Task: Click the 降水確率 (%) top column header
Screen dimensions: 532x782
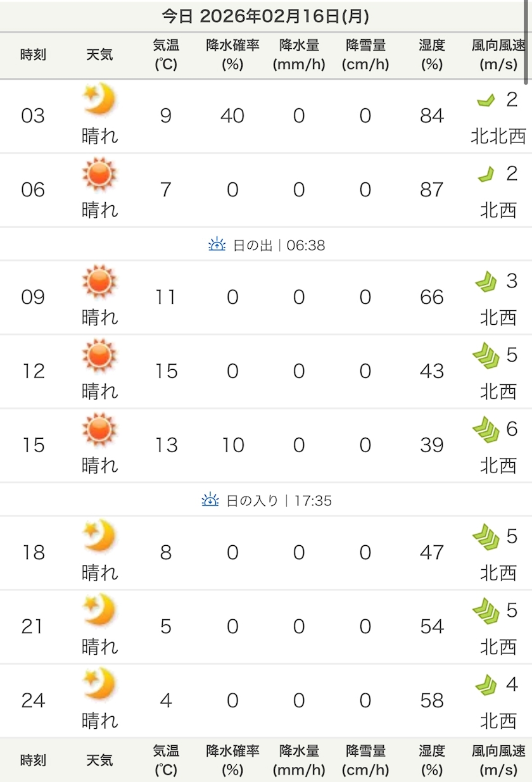Action: pyautogui.click(x=232, y=54)
